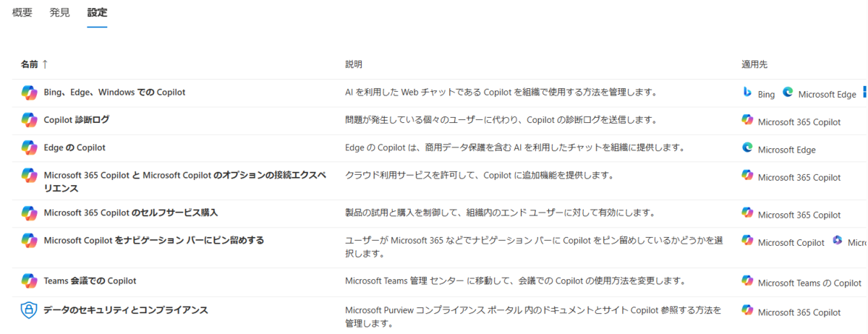
Task: Click description 'AI を利用した Web チャットである Copilot'
Action: 501,93
